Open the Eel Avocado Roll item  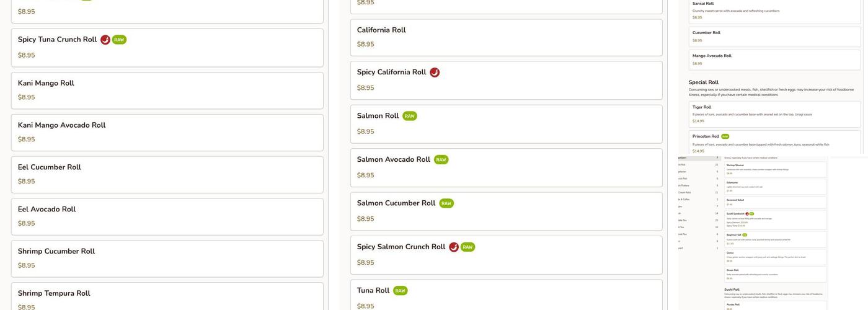click(167, 217)
